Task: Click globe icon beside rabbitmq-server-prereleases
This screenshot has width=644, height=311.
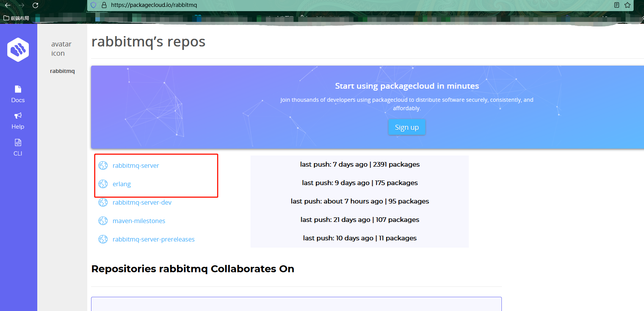Action: pyautogui.click(x=103, y=239)
